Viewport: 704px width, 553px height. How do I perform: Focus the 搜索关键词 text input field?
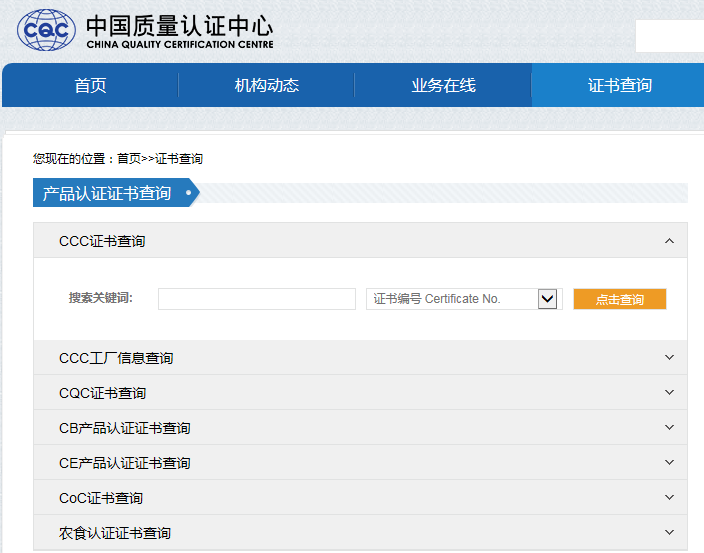coord(256,299)
